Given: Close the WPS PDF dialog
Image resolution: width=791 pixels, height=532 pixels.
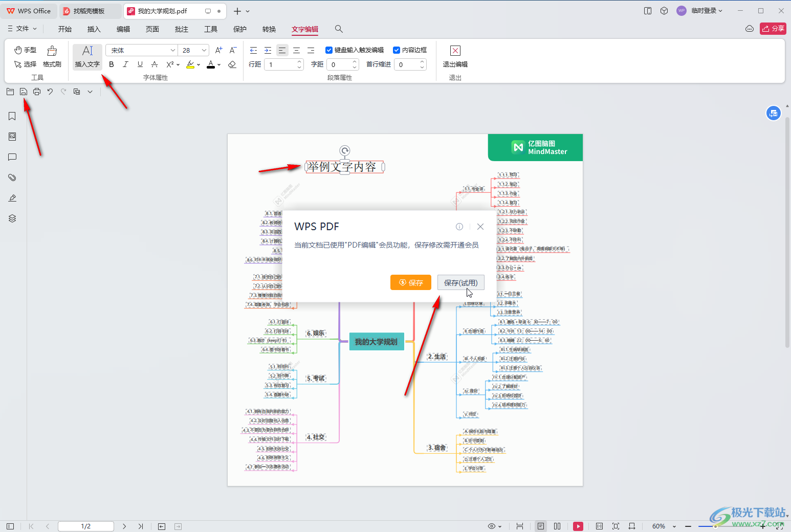Looking at the screenshot, I should tap(480, 227).
